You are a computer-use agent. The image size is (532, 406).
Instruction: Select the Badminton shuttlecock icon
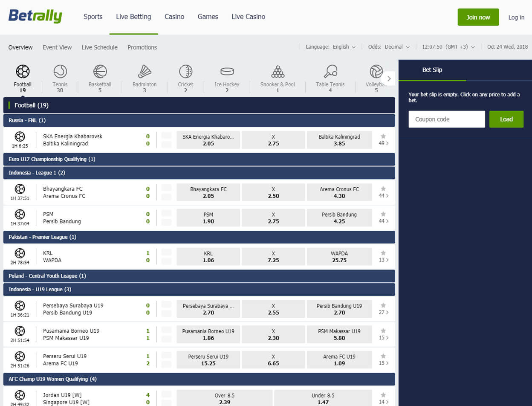click(145, 71)
